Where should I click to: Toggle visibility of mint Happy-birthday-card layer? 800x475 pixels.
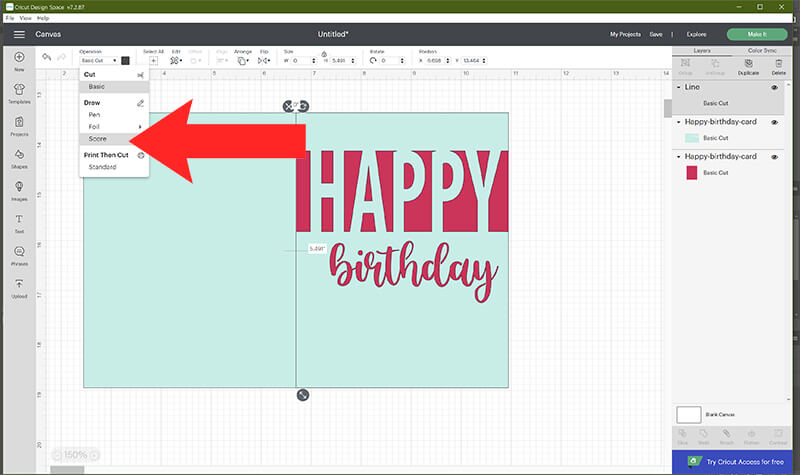pos(774,122)
